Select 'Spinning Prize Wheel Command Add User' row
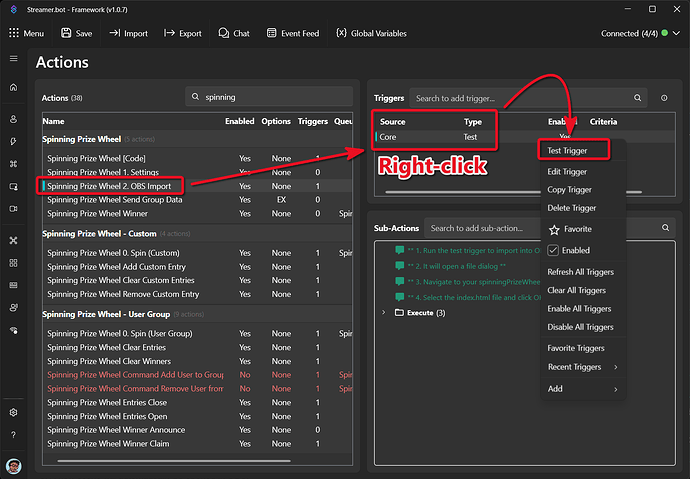 tap(197, 375)
